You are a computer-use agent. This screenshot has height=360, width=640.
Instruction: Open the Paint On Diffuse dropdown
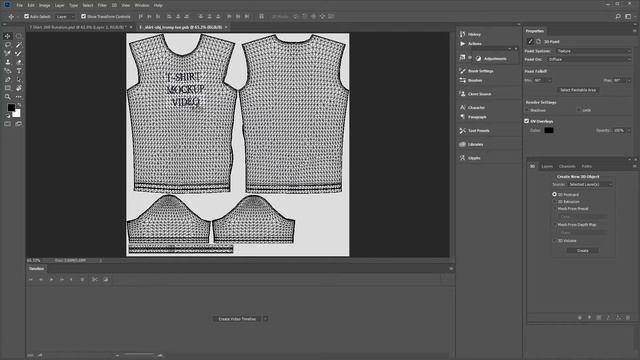pos(589,59)
